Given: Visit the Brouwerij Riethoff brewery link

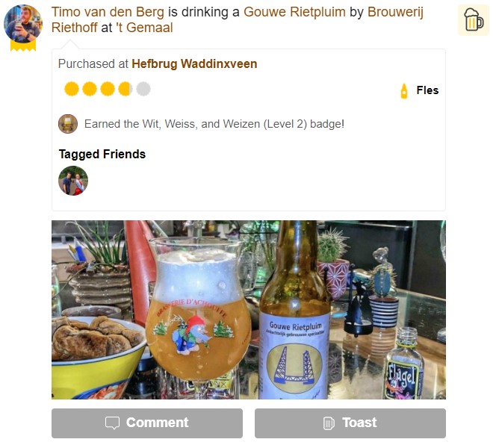Looking at the screenshot, I should click(x=238, y=19).
